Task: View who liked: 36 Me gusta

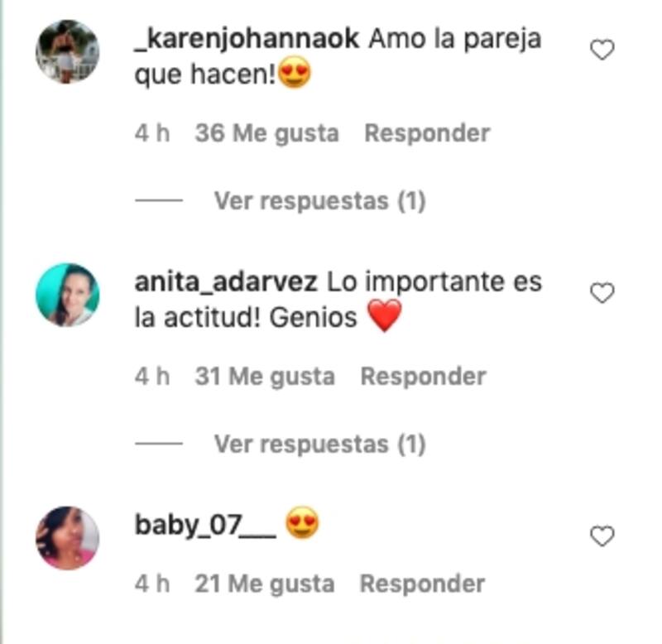Action: pos(266,134)
